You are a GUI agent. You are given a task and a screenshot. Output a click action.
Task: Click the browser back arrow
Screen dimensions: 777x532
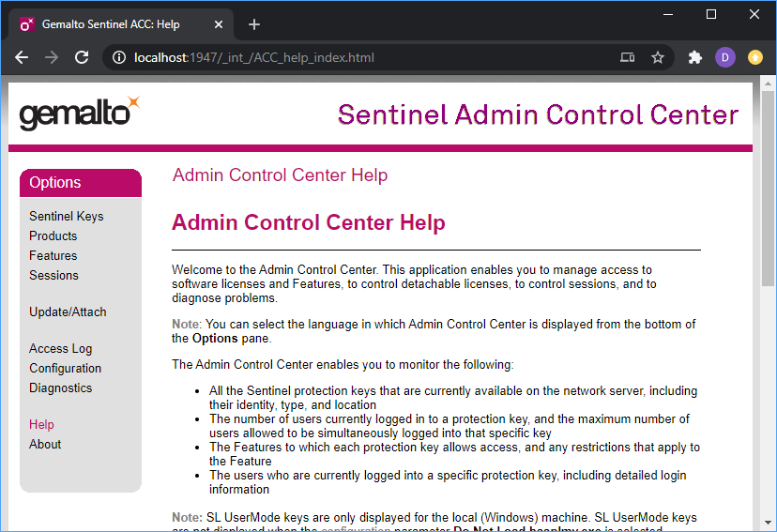click(22, 57)
